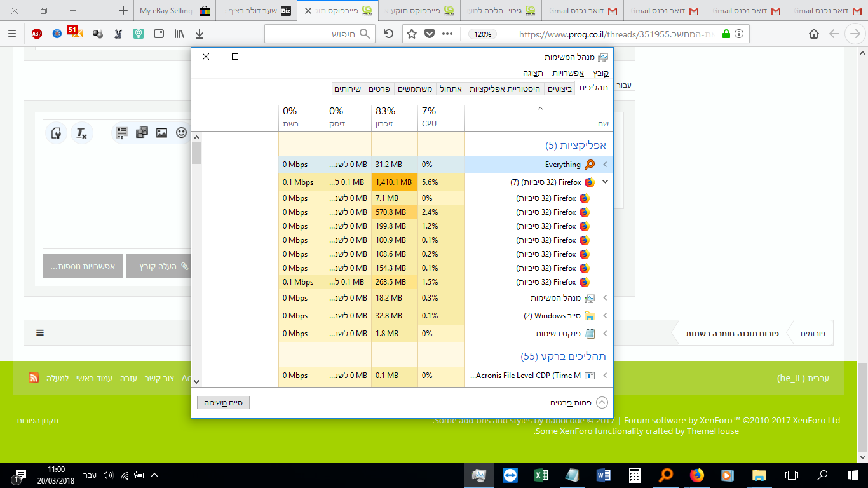Switch to the ביצועים tab in Task Manager
Image resolution: width=868 pixels, height=488 pixels.
pos(560,88)
